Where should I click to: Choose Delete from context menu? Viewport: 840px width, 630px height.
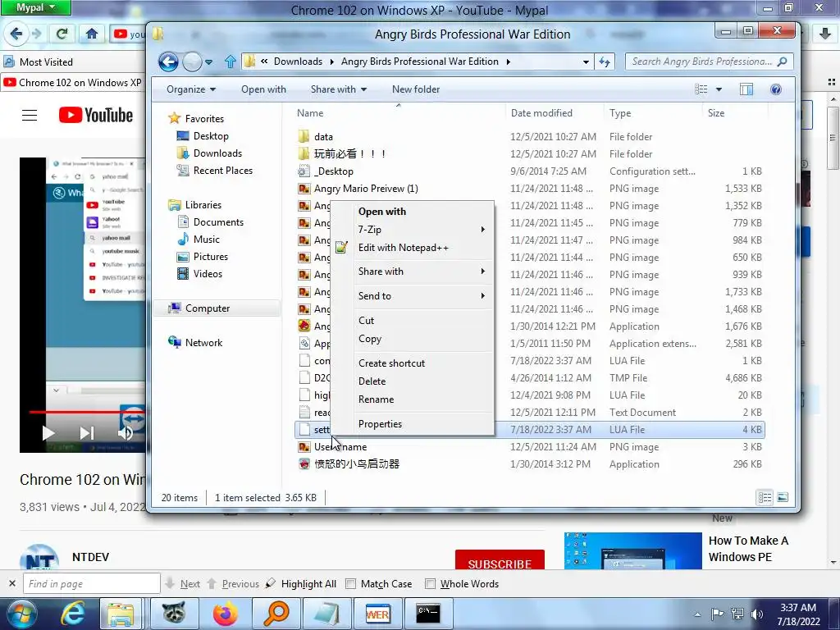coord(422,381)
